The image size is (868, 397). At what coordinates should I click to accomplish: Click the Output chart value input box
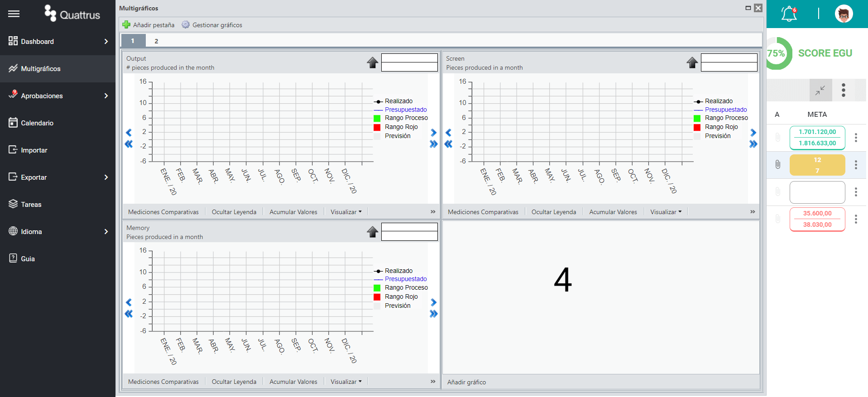(409, 62)
